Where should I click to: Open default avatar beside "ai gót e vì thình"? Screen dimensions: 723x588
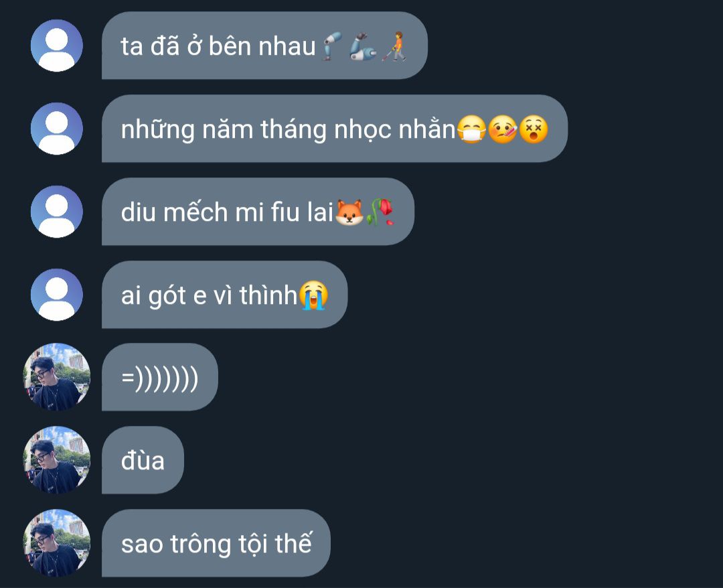(x=57, y=295)
